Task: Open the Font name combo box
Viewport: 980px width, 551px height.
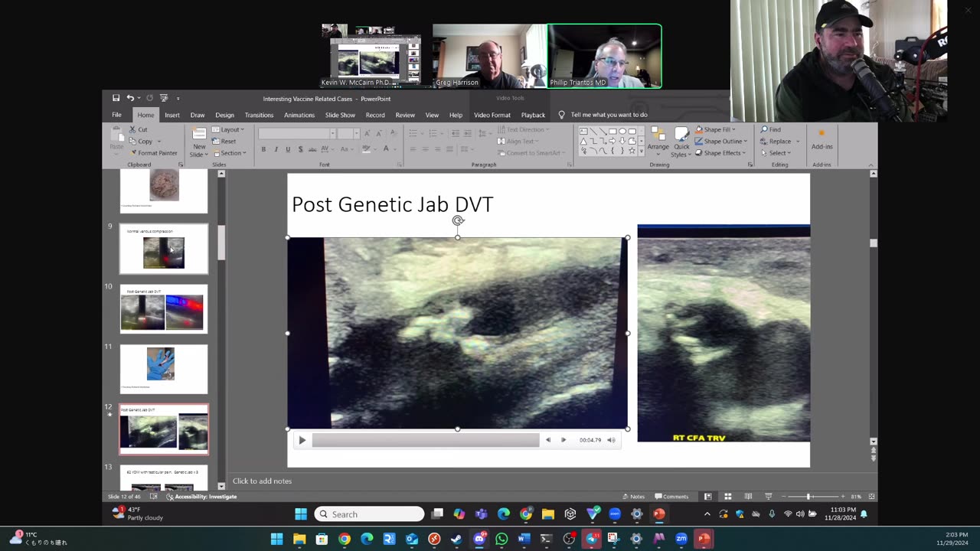Action: pos(297,134)
